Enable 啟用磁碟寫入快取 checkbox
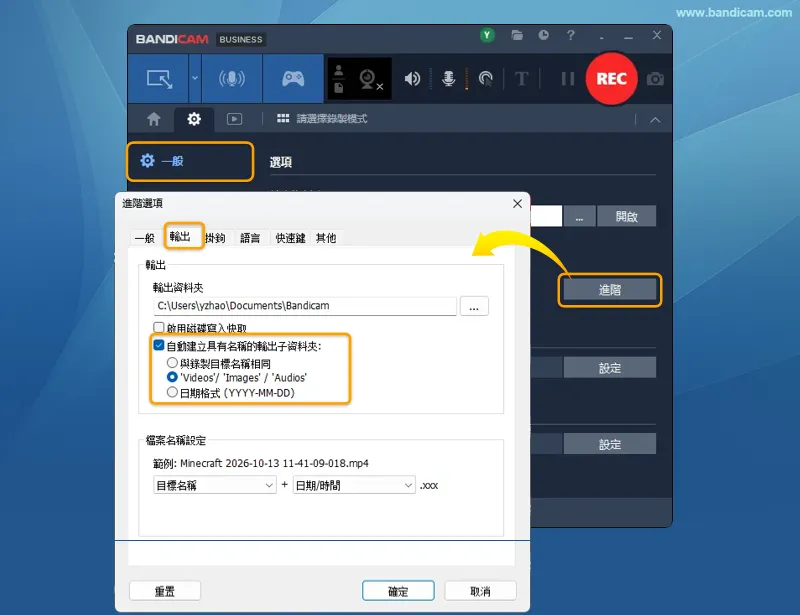This screenshot has width=800, height=615. pos(159,328)
